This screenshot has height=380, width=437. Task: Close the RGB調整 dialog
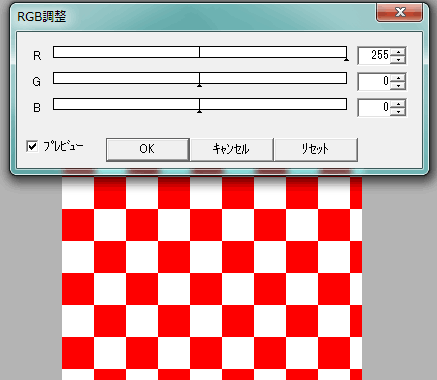[x=400, y=13]
